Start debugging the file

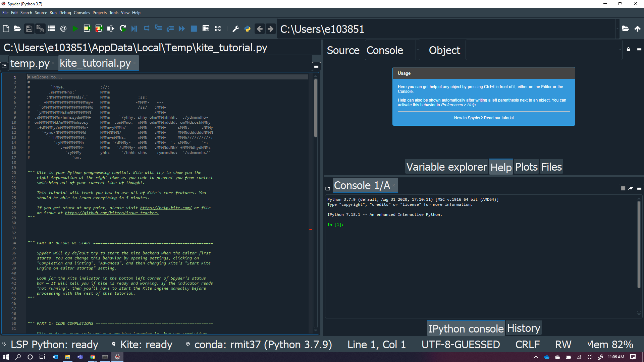135,29
